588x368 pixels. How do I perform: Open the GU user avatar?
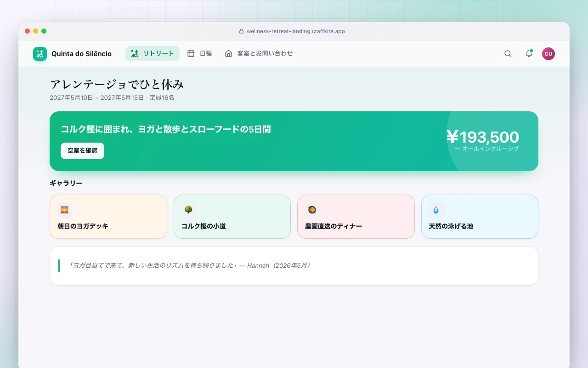click(x=548, y=54)
